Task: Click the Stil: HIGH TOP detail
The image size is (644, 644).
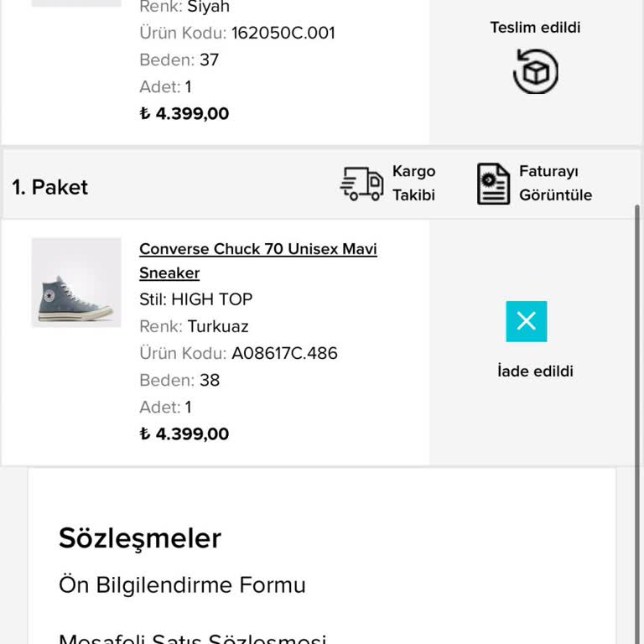Action: pos(195,299)
